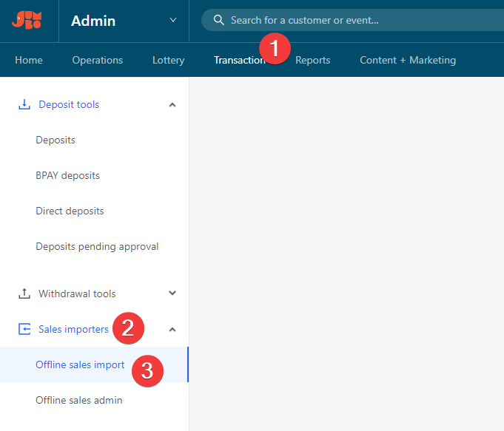Click the Jumbo elephant logo
The image size is (504, 431).
tap(27, 20)
